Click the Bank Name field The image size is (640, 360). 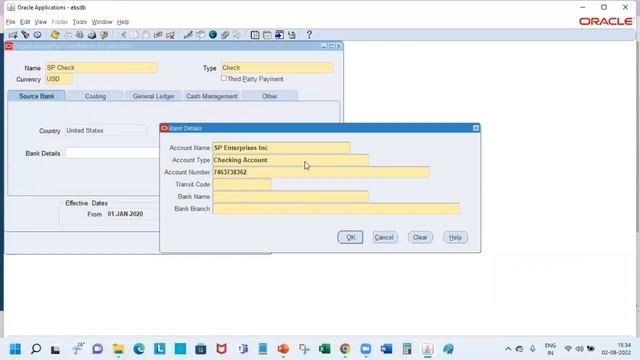290,197
